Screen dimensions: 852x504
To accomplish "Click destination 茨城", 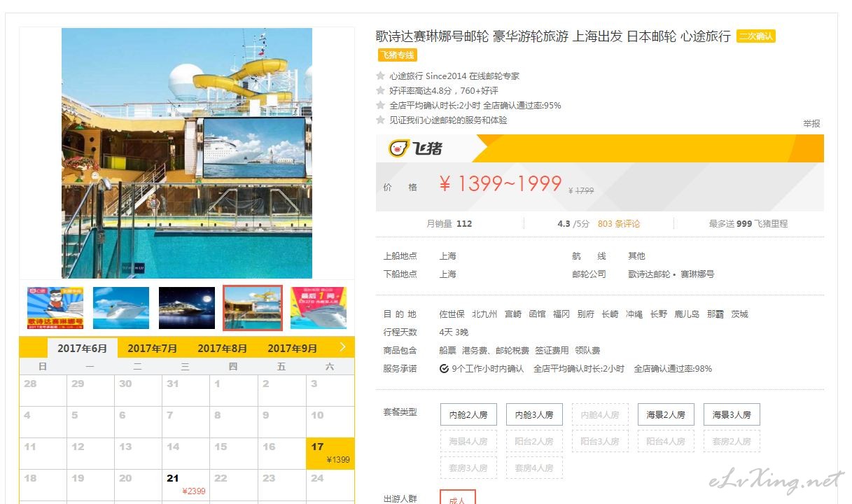I will [x=740, y=314].
